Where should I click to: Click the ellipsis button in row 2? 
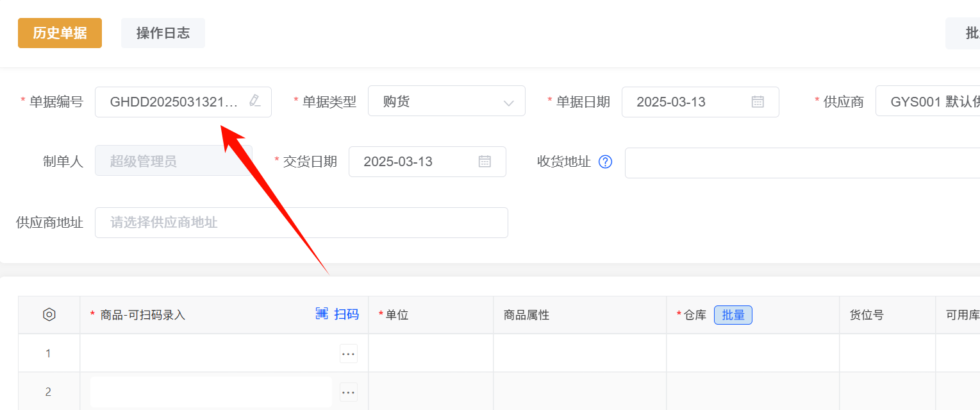[349, 392]
